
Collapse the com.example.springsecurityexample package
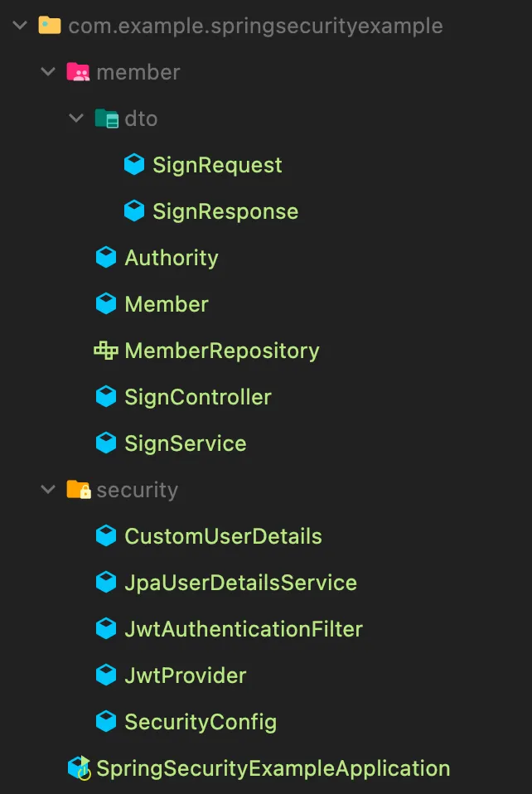(20, 26)
